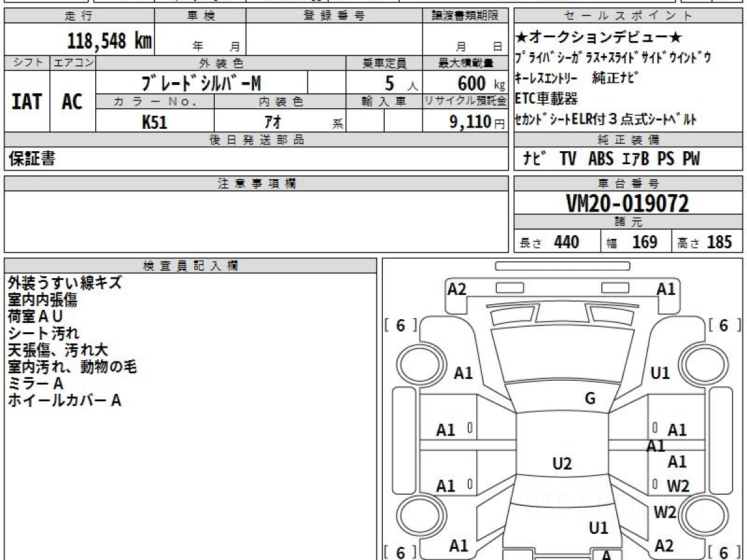
Task: Select the "U2" mark on the roof diagram
Action: [562, 464]
